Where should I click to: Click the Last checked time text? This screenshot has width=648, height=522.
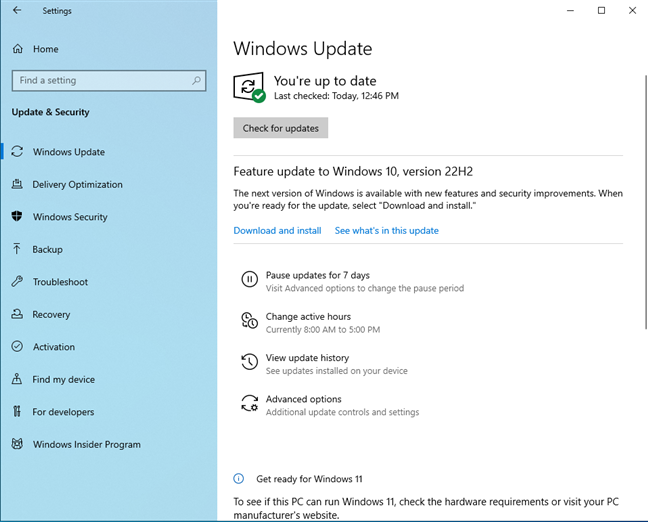(x=336, y=96)
